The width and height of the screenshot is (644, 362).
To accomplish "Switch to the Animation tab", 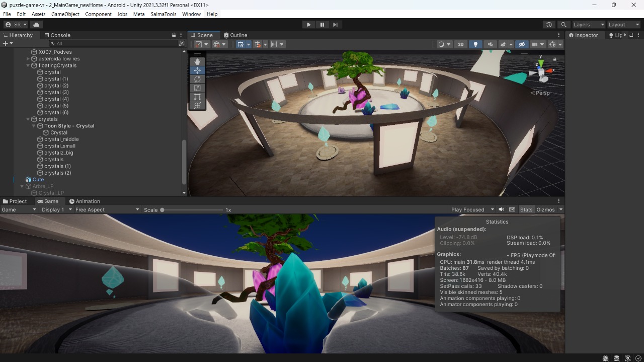I will [85, 201].
